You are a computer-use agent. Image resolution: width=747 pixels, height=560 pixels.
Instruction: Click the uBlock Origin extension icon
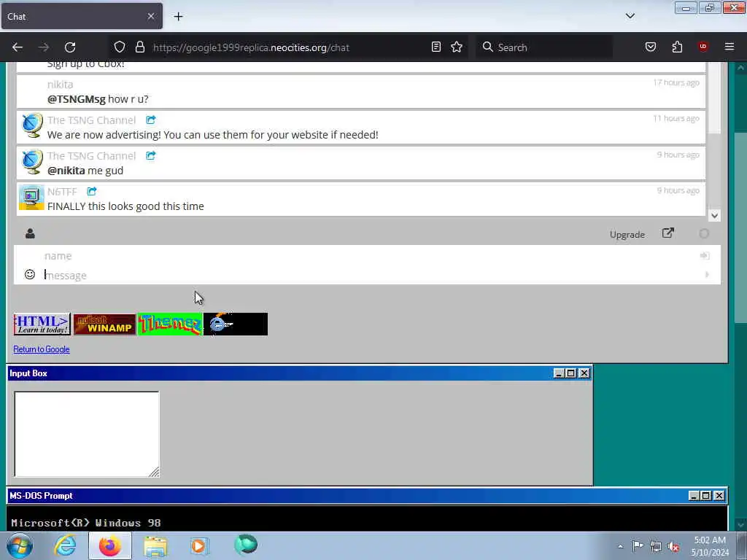[x=703, y=47]
